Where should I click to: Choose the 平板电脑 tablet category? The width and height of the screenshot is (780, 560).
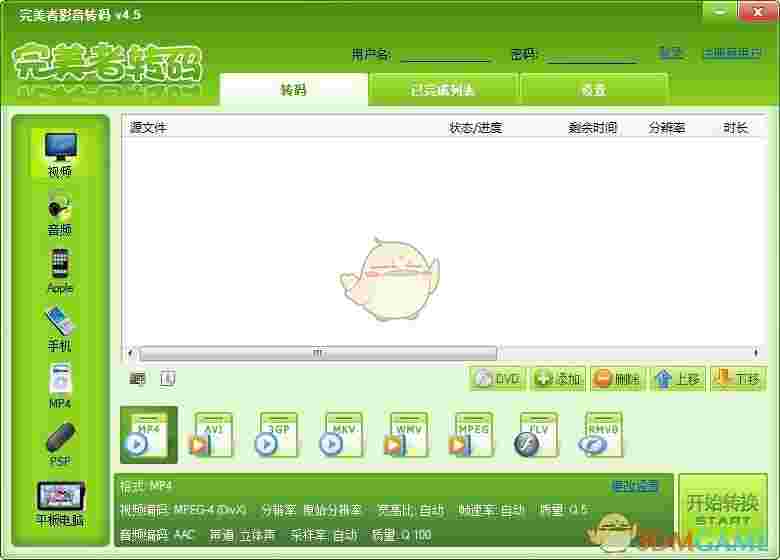click(x=60, y=504)
